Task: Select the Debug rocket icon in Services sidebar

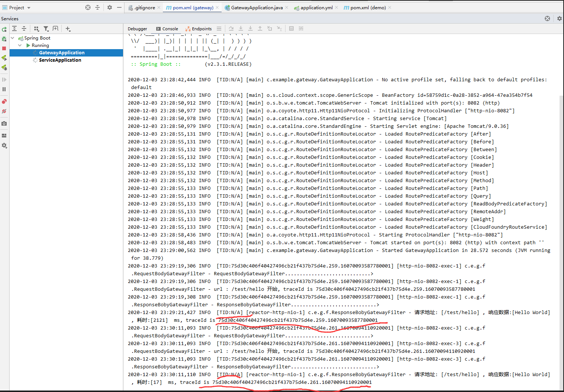Action: [x=4, y=68]
